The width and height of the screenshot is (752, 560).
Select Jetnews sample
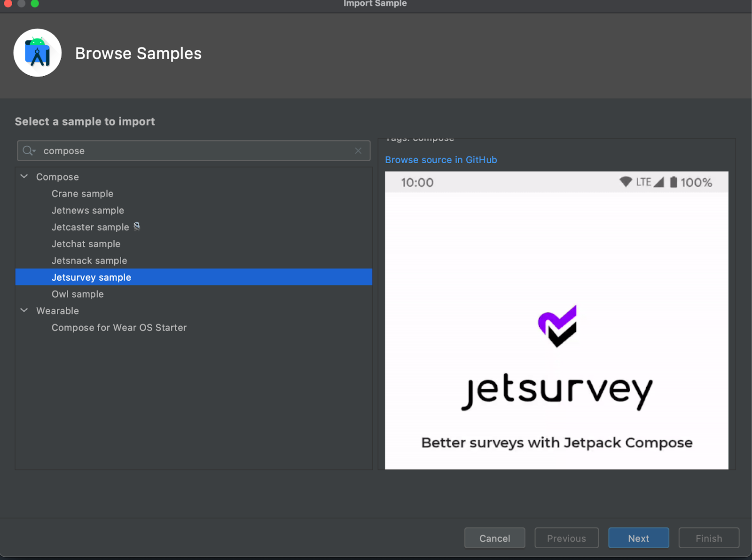click(88, 210)
